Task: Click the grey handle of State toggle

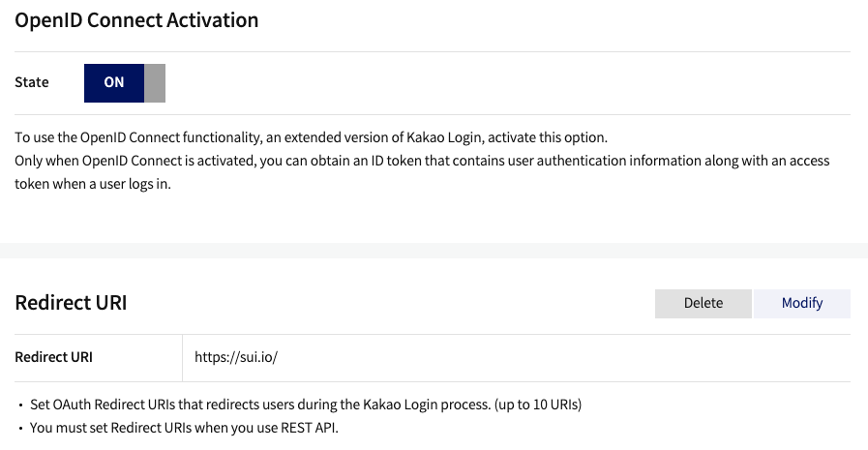Action: tap(155, 83)
